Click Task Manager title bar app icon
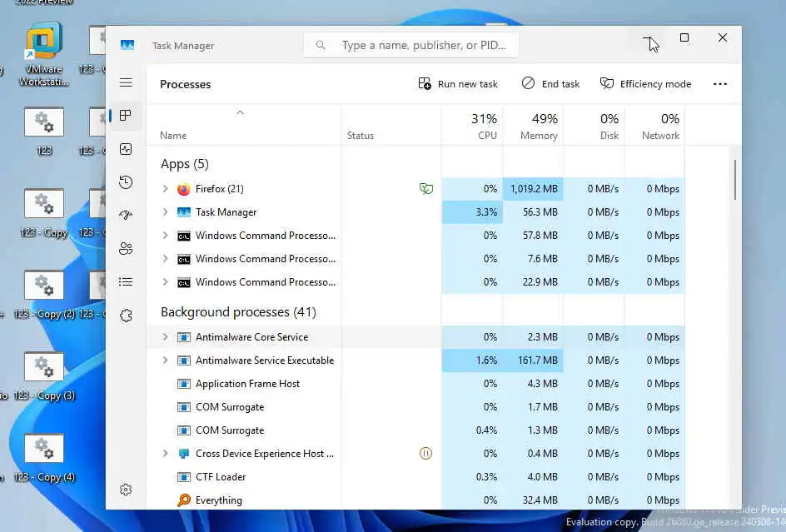 127,45
